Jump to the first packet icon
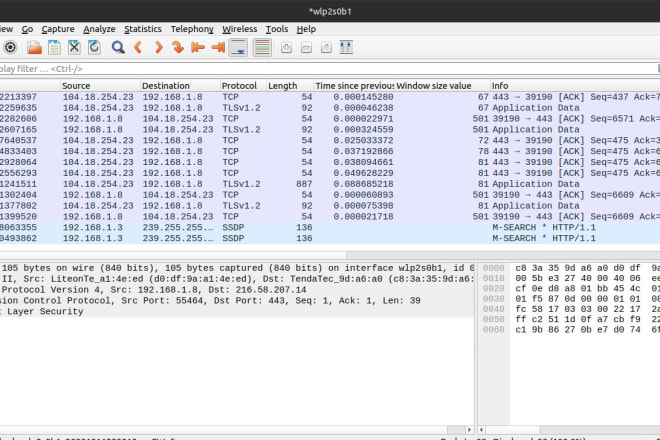Screen dimensions: 660x440 tap(198, 47)
